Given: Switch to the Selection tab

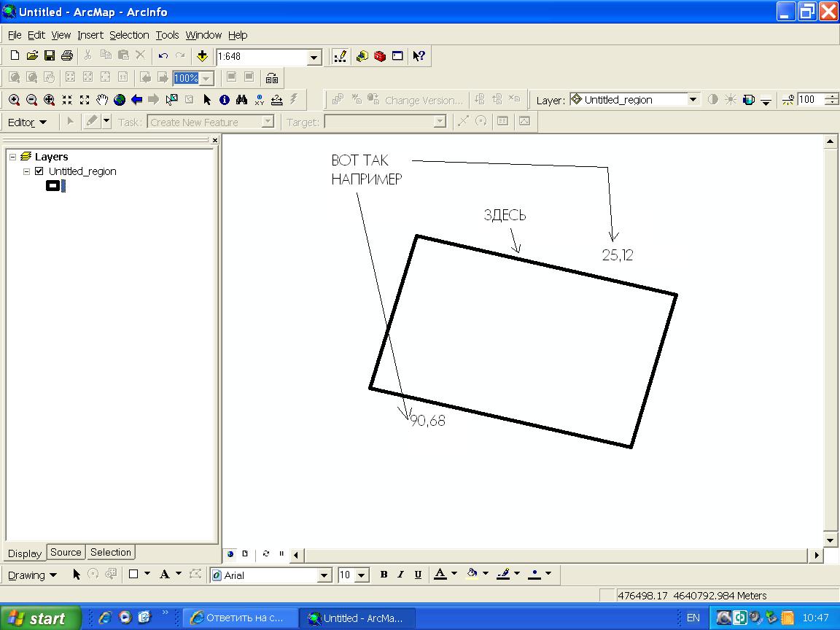Looking at the screenshot, I should pos(110,552).
